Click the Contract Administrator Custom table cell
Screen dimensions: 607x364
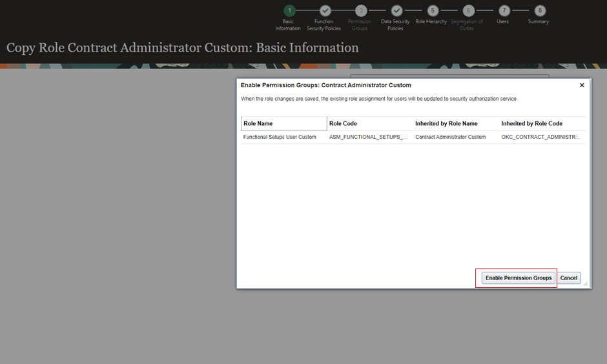tap(456, 137)
